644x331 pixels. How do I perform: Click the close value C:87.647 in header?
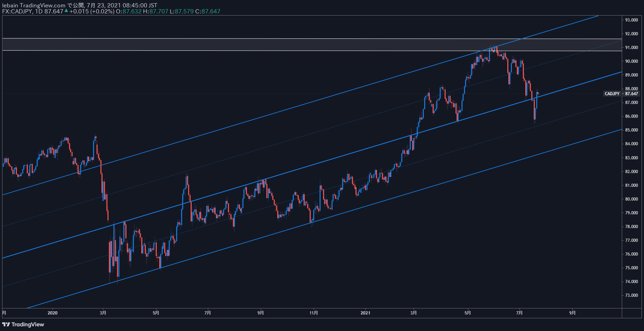click(x=208, y=11)
